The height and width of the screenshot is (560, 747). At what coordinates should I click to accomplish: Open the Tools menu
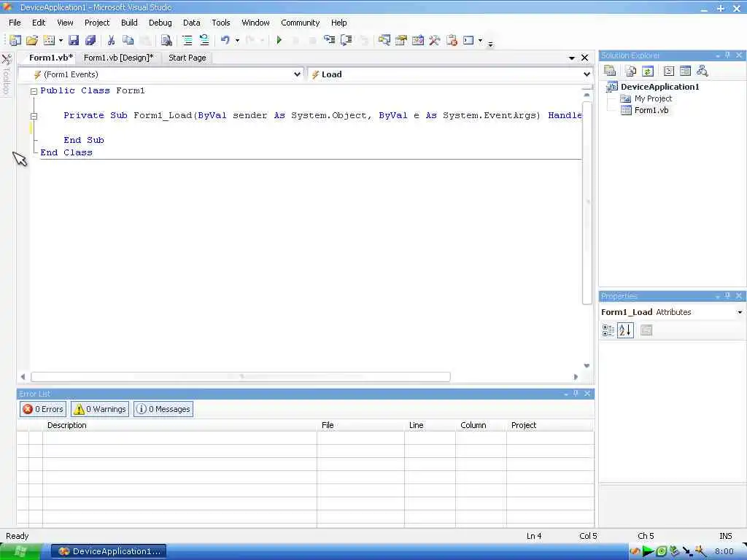pos(220,23)
